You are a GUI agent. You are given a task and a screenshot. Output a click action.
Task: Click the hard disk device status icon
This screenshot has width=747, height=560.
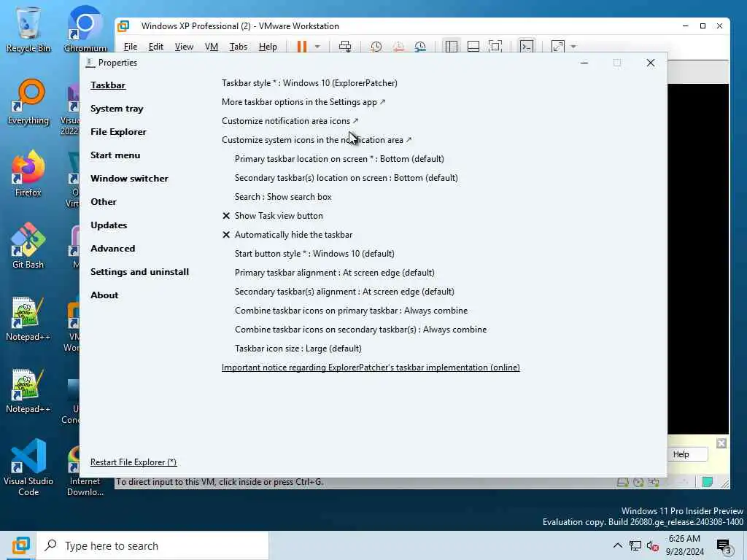(x=622, y=483)
